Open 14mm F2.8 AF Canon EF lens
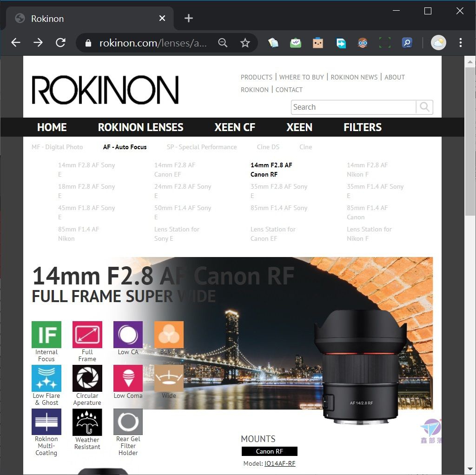Image resolution: width=476 pixels, height=475 pixels. pos(175,170)
